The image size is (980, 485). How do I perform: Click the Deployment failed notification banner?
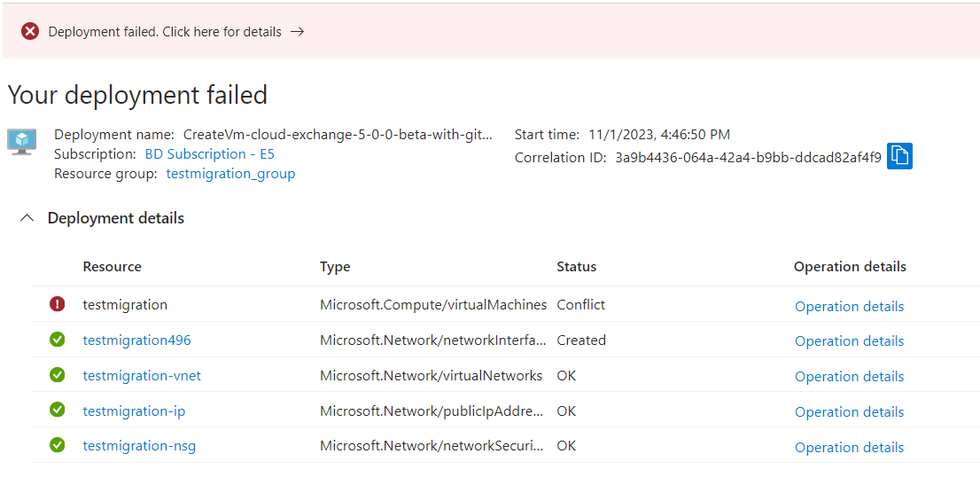tap(491, 31)
